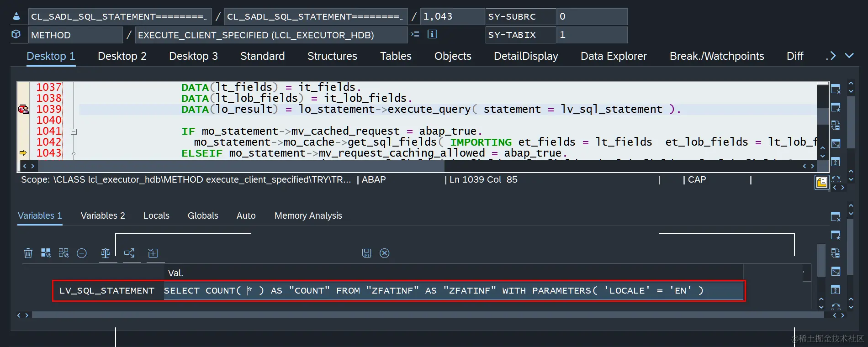Image resolution: width=868 pixels, height=347 pixels.
Task: Click line number 1037 in the editor gutter
Action: 48,87
